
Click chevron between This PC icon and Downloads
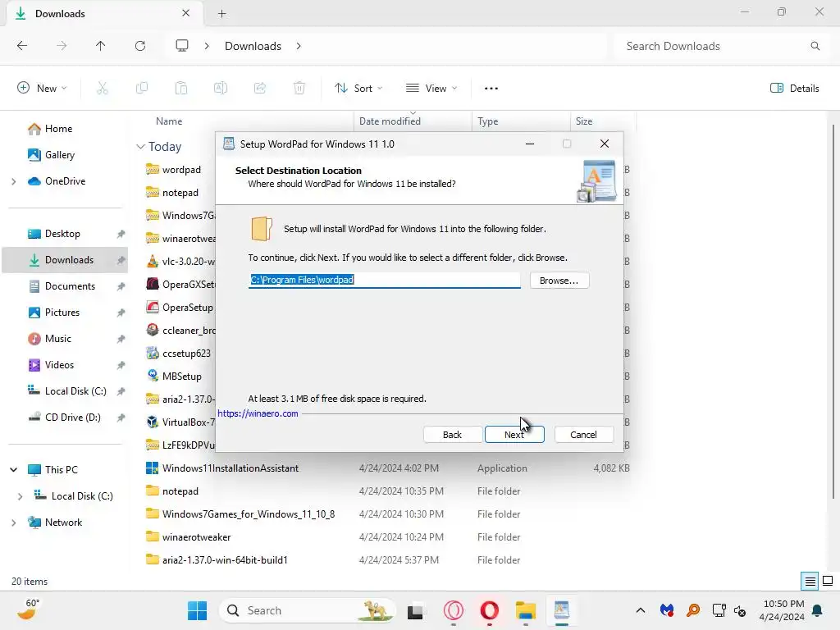tap(207, 46)
